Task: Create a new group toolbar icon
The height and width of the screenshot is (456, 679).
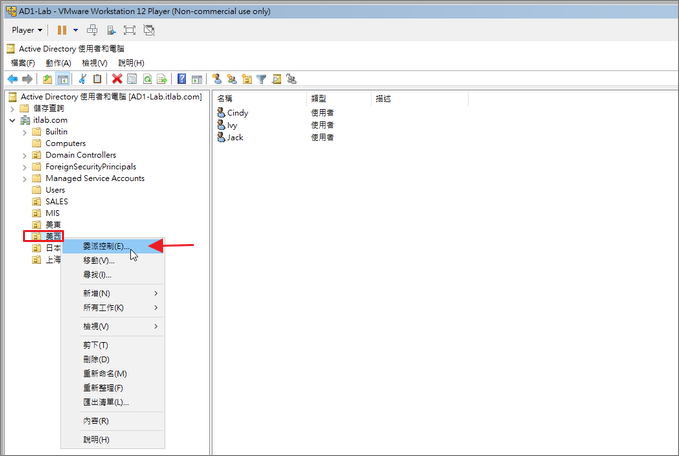Action: [x=232, y=79]
